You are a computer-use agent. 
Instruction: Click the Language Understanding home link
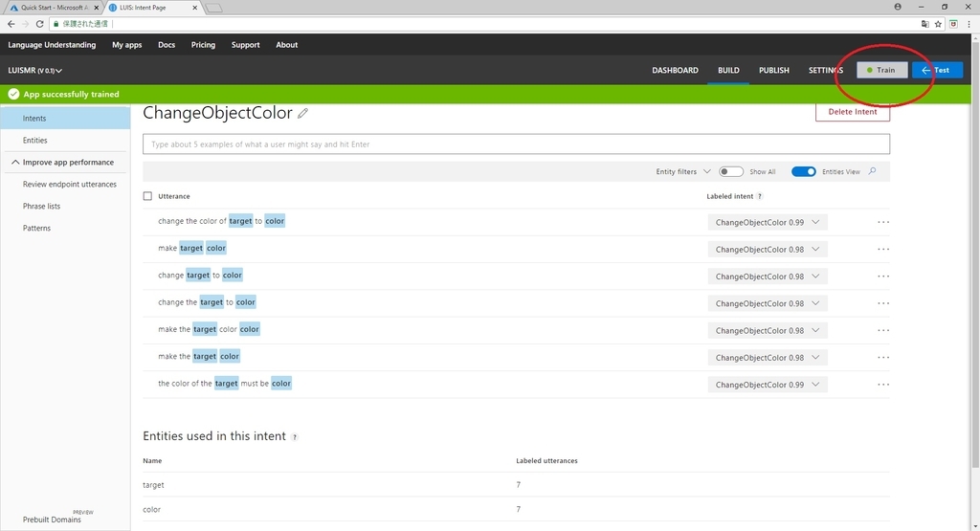point(52,45)
